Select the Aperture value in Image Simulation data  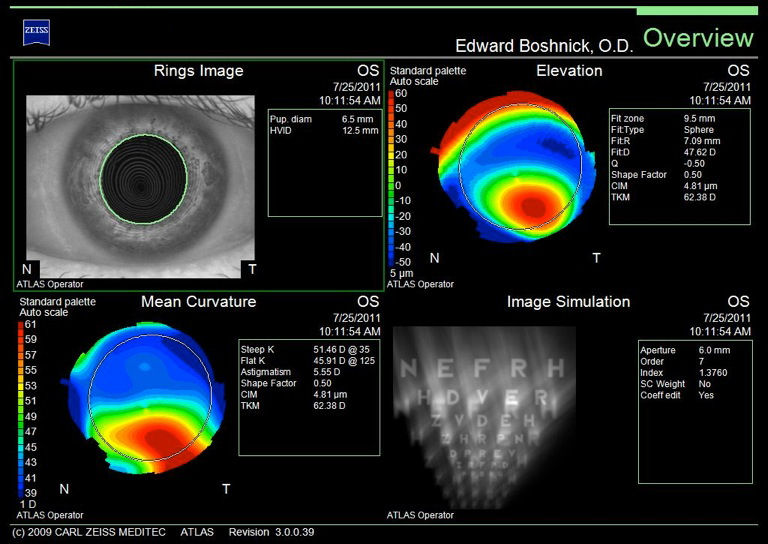(713, 350)
